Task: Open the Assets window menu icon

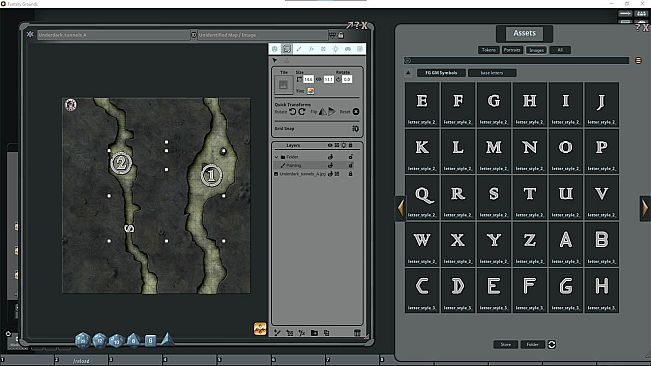Action: point(638,61)
